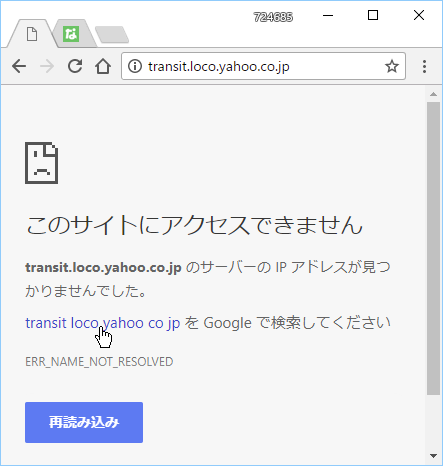This screenshot has width=443, height=466.
Task: Reload the page with the refresh icon
Action: coord(75,66)
